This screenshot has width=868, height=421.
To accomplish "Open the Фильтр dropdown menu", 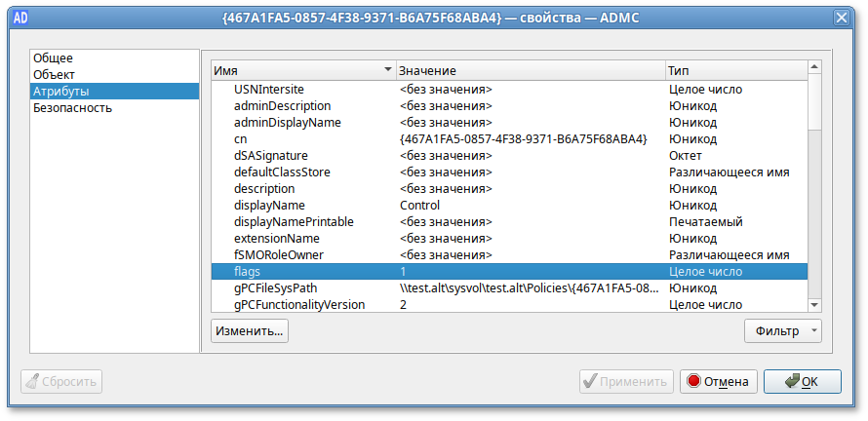I will [783, 331].
